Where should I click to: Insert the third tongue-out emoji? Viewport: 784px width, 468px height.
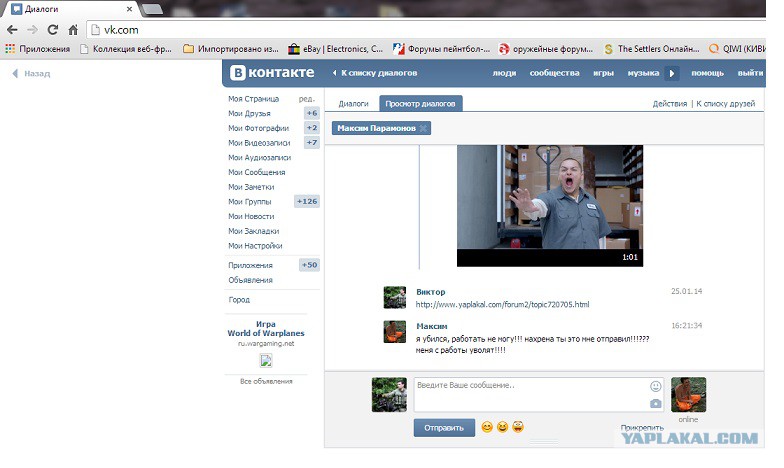pos(518,427)
